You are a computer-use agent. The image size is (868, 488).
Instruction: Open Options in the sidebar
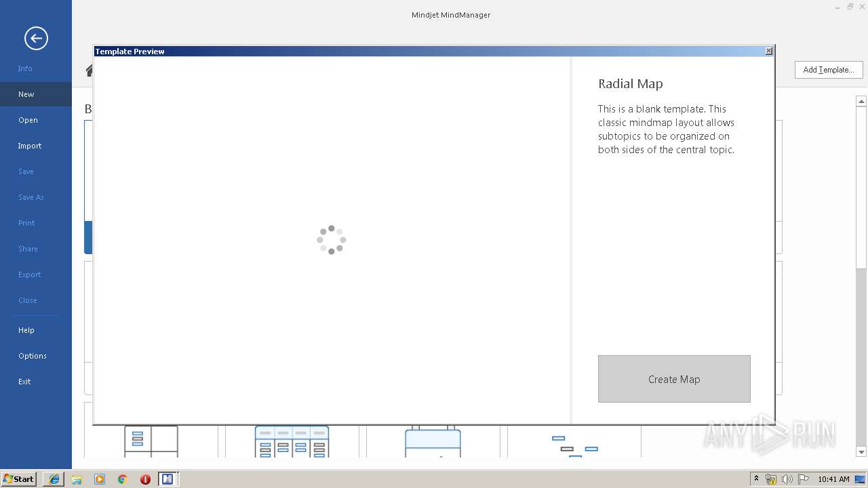click(33, 356)
